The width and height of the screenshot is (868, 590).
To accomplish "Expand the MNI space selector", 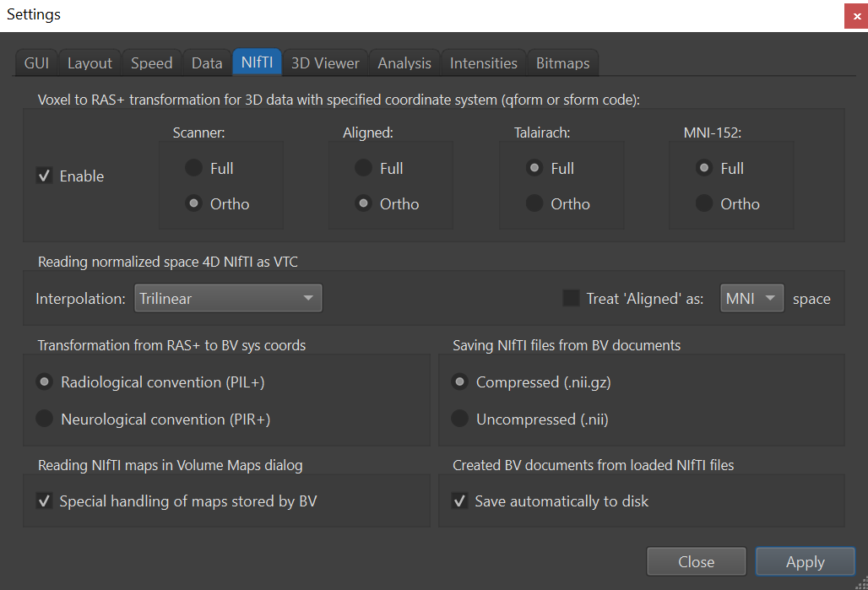I will coord(751,298).
